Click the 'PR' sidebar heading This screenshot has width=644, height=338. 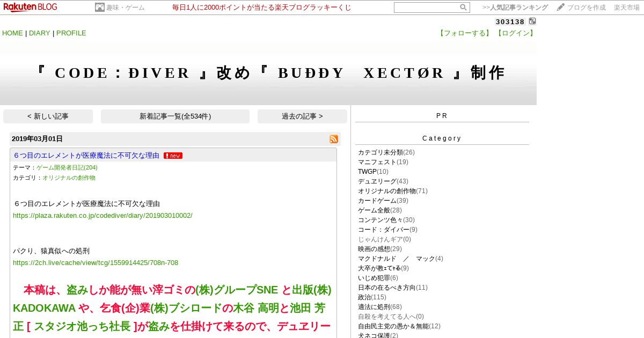pyautogui.click(x=442, y=116)
